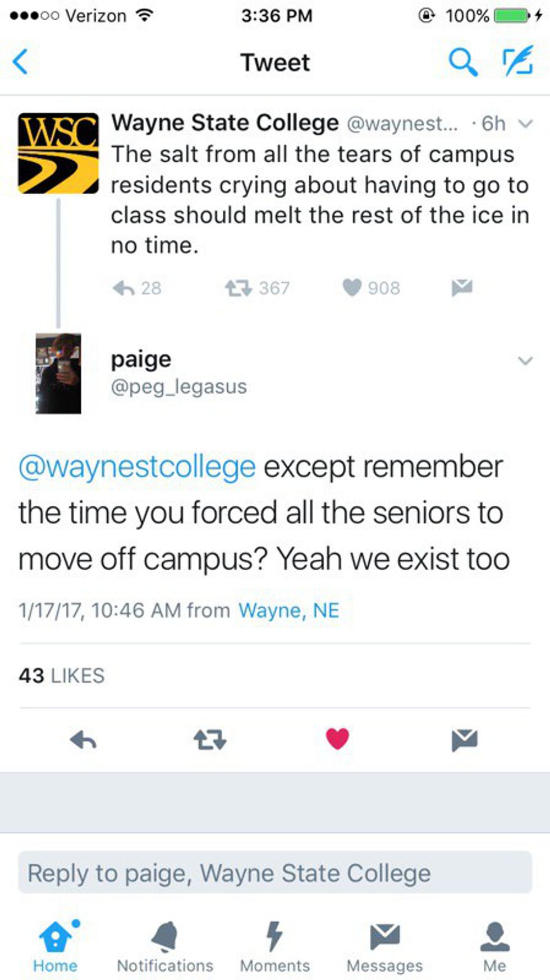Retweet the Wayne State College tweet
The image size is (550, 980).
tap(239, 288)
